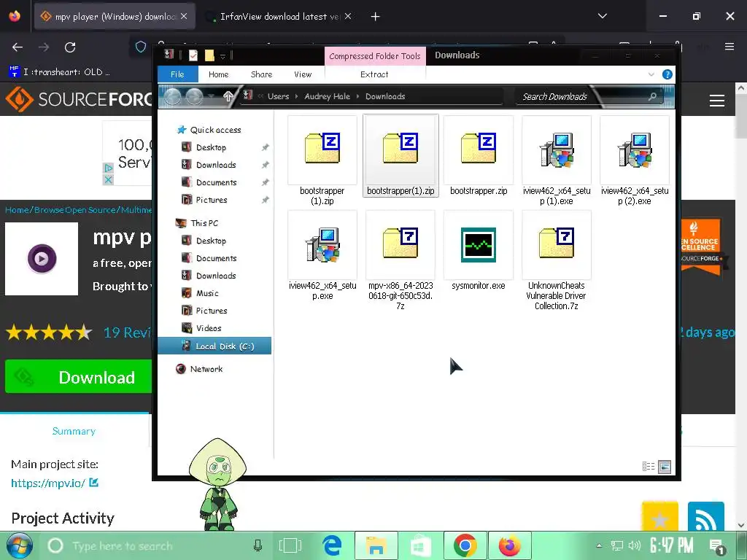Open Explorer help icon
Viewport: 747px width, 560px height.
click(667, 74)
